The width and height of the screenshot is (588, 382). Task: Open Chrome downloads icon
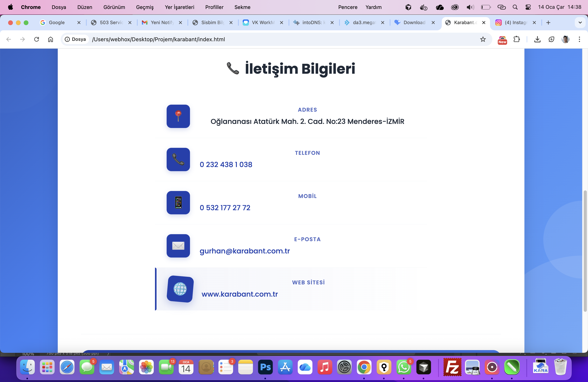click(537, 39)
